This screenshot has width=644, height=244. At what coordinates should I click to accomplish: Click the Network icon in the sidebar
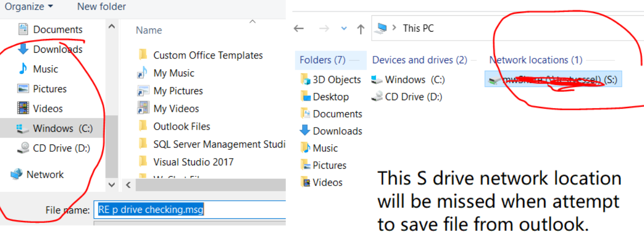pyautogui.click(x=16, y=174)
